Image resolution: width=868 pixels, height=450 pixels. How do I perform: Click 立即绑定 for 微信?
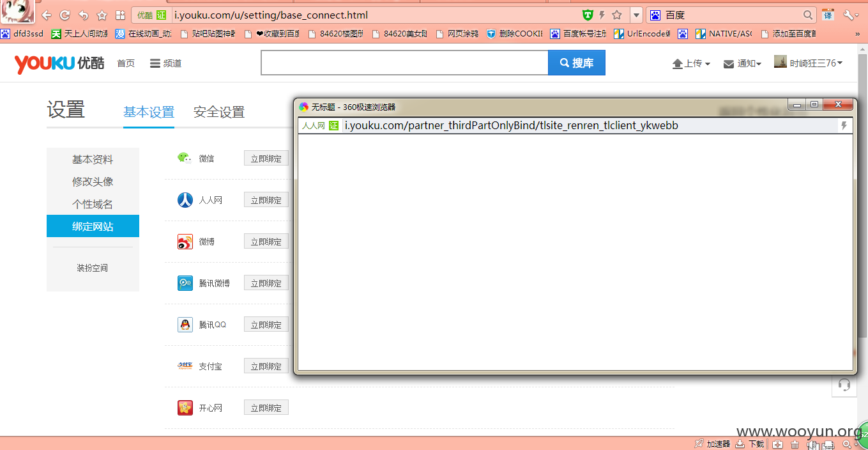(266, 159)
